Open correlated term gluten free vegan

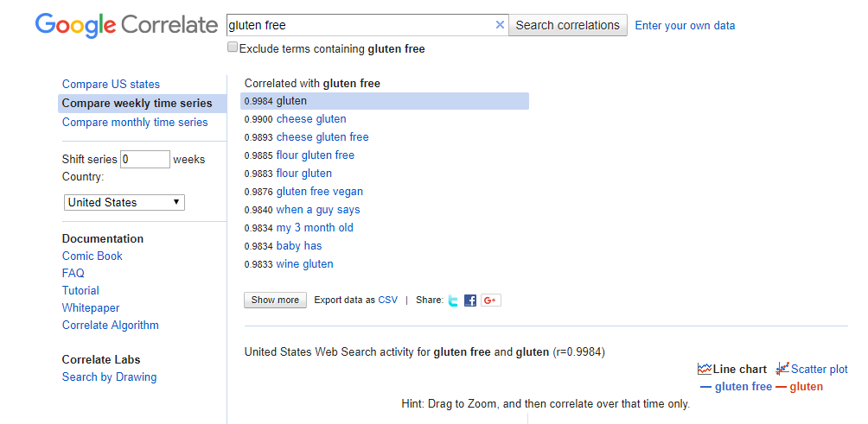pyautogui.click(x=319, y=192)
